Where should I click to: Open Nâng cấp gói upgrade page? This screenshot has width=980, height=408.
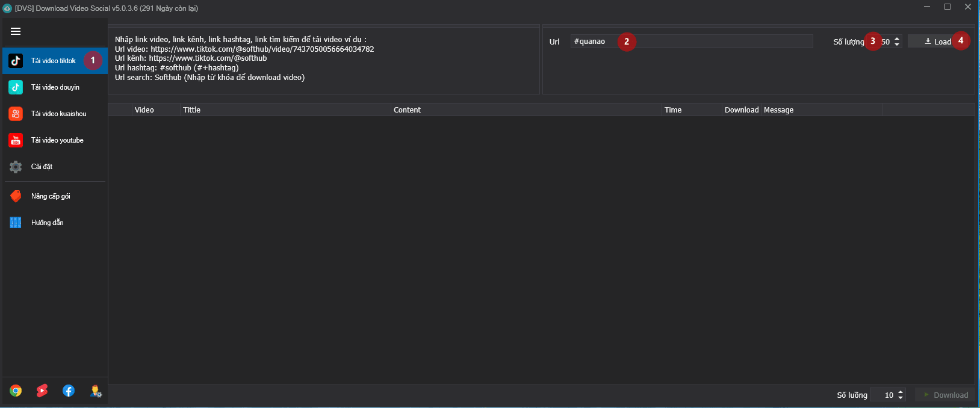[x=55, y=196]
